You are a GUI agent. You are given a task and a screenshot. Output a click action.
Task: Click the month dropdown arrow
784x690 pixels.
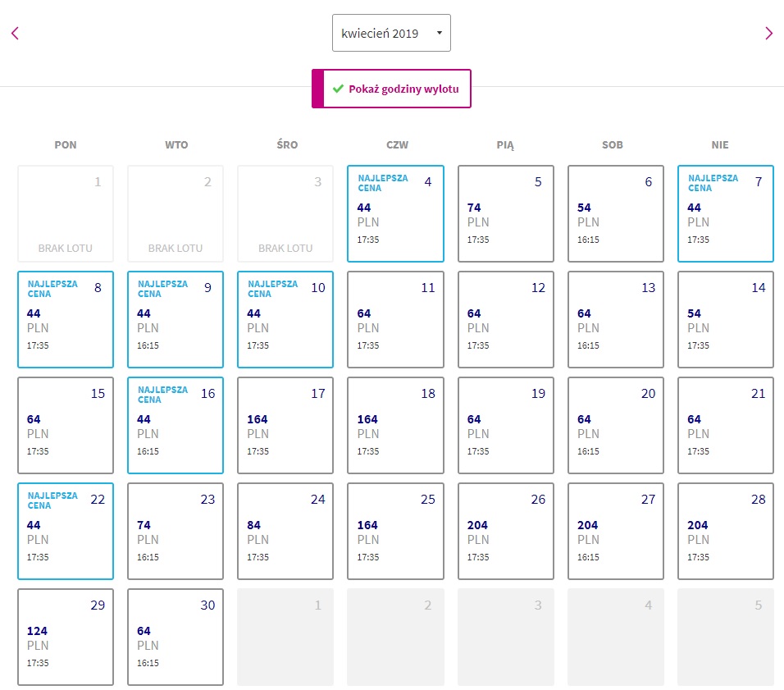pyautogui.click(x=440, y=33)
